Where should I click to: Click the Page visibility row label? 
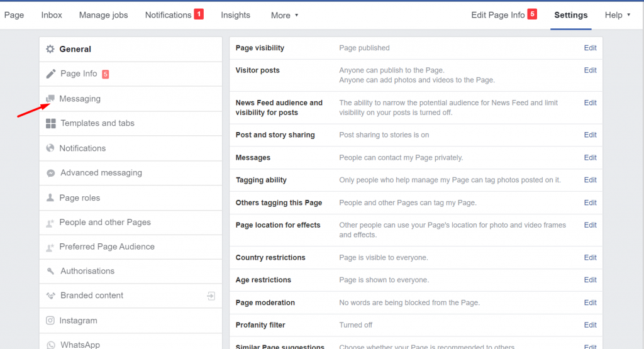(260, 48)
